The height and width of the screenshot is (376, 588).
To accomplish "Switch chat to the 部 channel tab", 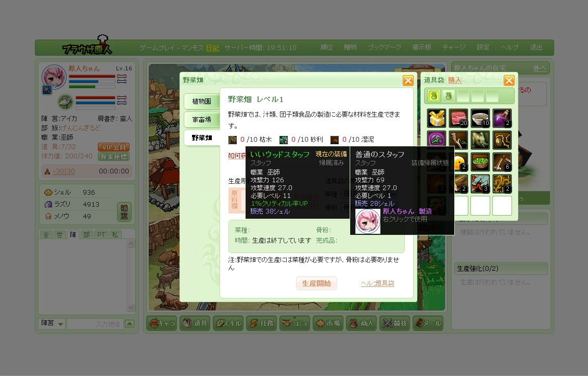I will [86, 234].
